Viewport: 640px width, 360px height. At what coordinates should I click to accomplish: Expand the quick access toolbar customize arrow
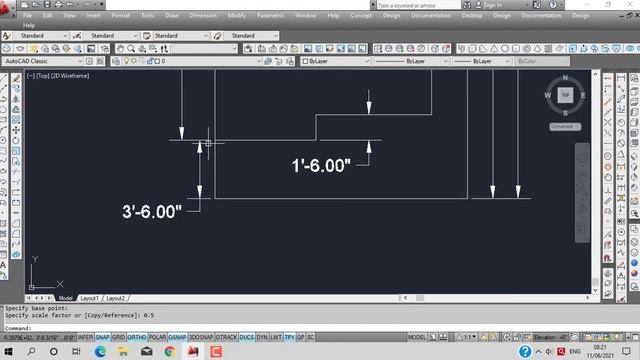click(x=102, y=5)
